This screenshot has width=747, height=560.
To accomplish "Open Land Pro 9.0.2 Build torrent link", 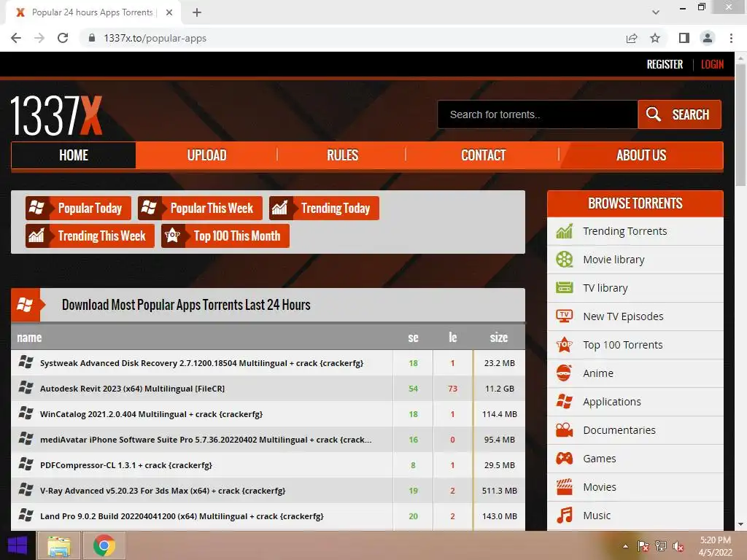I will click(182, 516).
